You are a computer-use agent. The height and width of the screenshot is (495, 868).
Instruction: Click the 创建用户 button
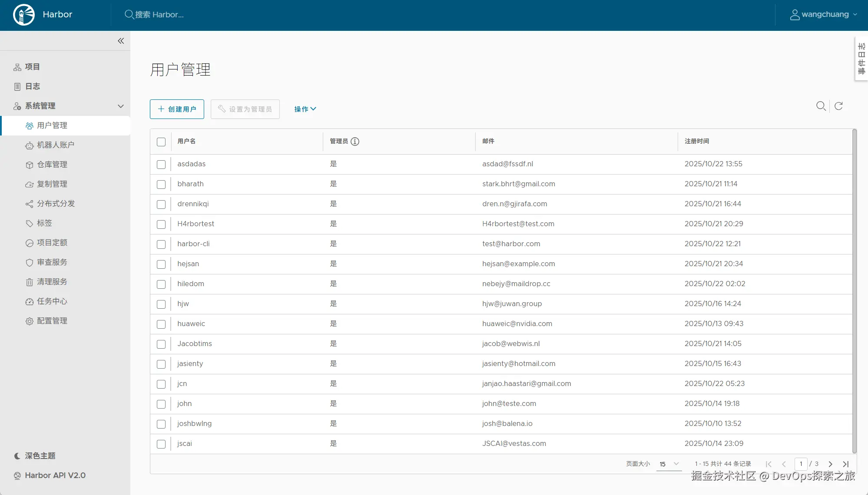(177, 109)
